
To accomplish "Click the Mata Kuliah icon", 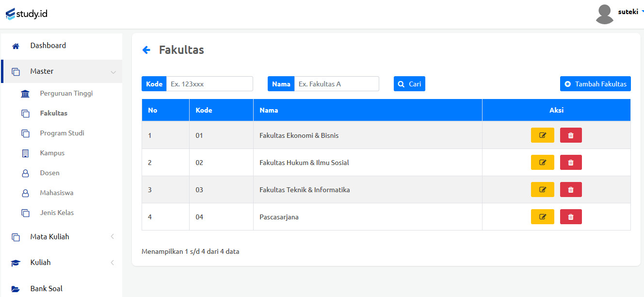I will point(16,237).
